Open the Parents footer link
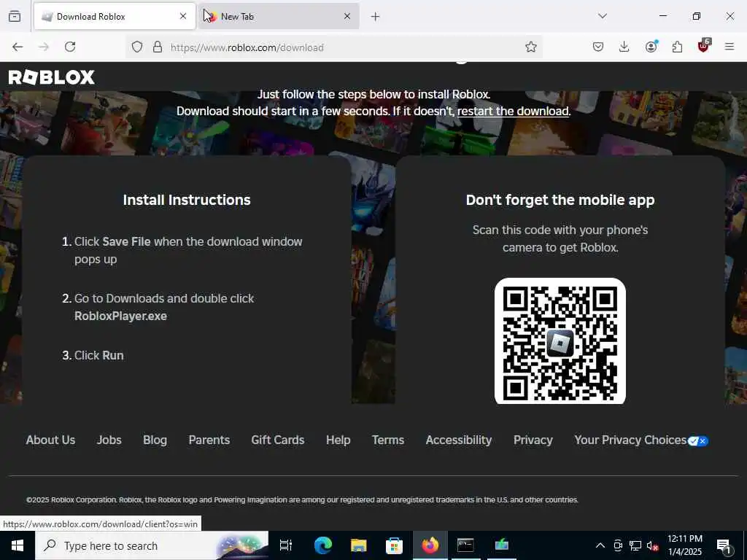Screen dimensions: 747x560 209,440
